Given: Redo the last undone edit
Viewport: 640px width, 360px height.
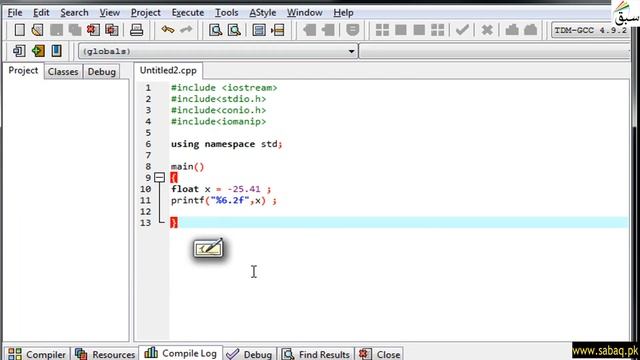Looking at the screenshot, I should (186, 30).
